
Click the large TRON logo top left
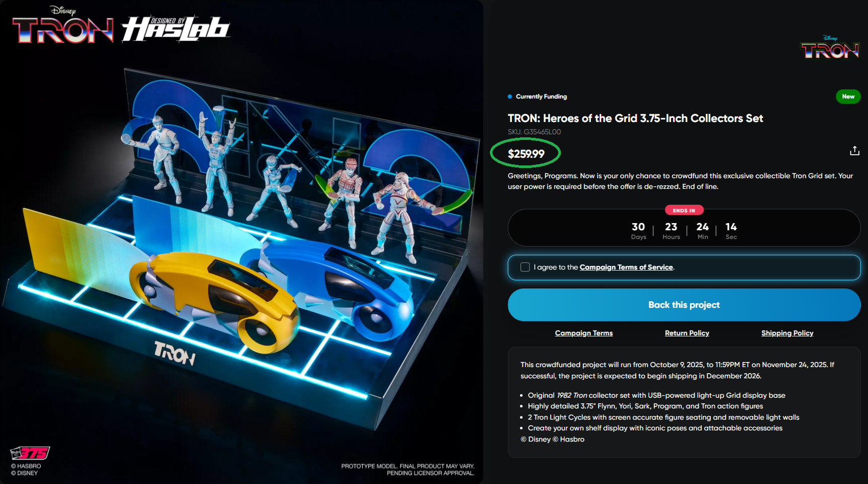point(62,26)
